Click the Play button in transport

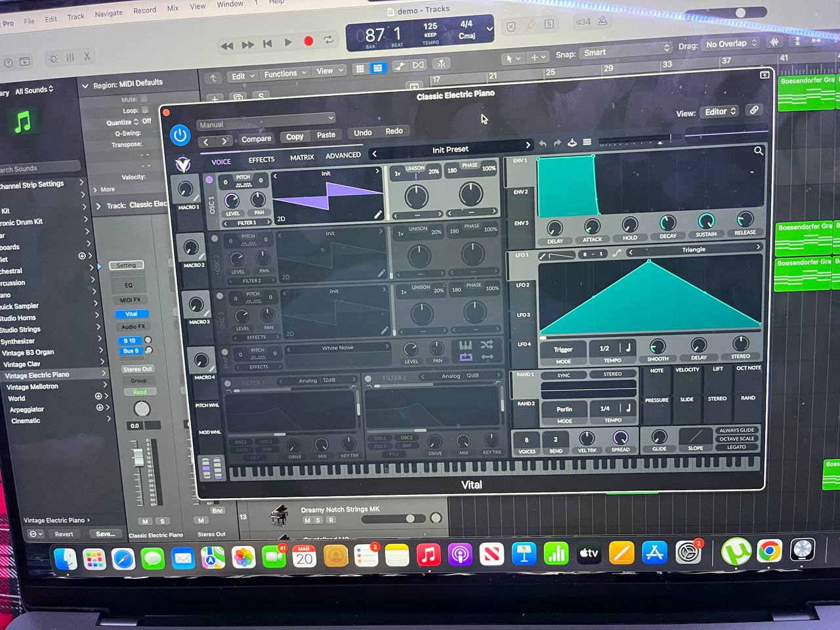coord(287,43)
